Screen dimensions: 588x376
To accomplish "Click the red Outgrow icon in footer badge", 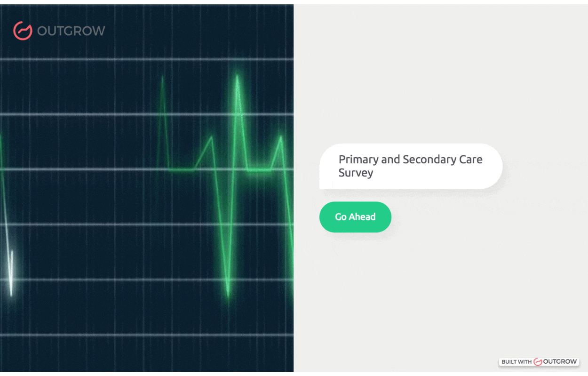I will tap(538, 361).
